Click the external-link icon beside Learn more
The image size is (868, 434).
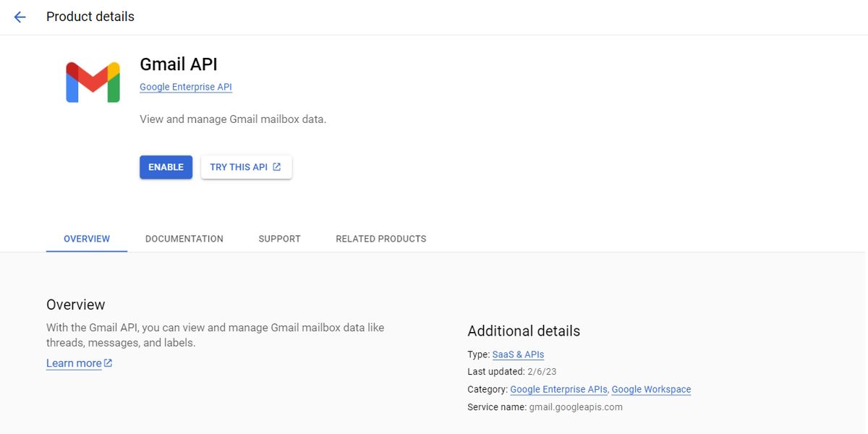pyautogui.click(x=108, y=363)
